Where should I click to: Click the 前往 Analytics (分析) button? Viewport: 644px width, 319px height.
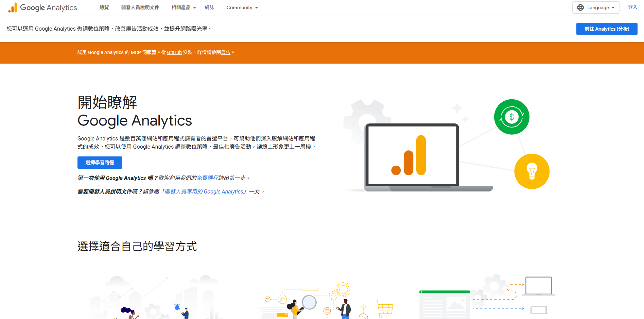pyautogui.click(x=607, y=29)
